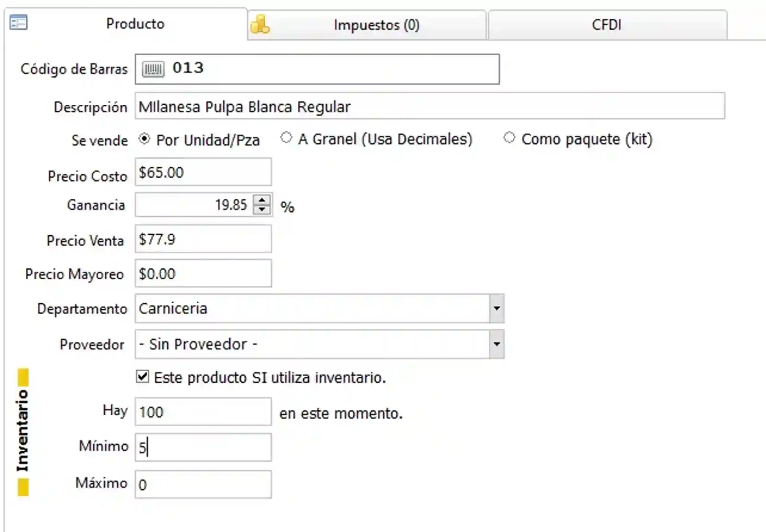Viewport: 766px width, 532px height.
Task: Open the Departamento dropdown
Action: tap(496, 308)
